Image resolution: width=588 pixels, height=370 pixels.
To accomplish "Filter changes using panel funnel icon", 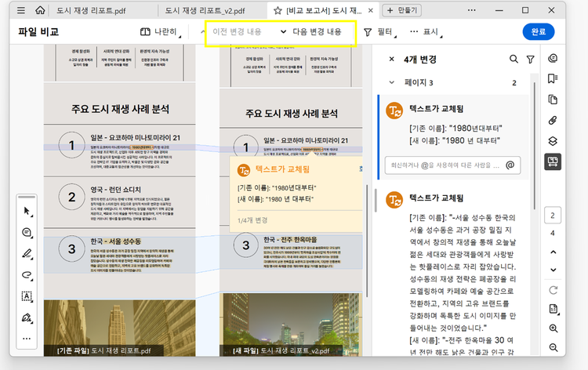I will click(x=530, y=60).
